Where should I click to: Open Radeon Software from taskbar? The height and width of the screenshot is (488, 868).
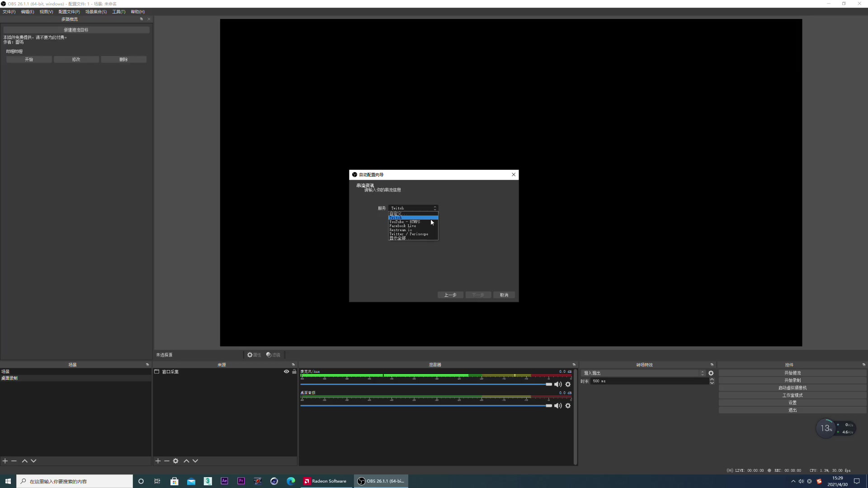[x=325, y=481]
